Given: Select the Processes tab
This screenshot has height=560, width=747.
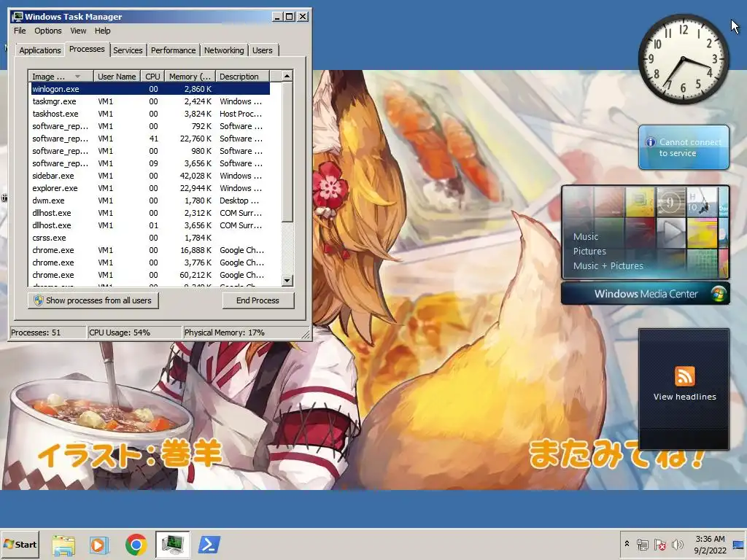Looking at the screenshot, I should (87, 49).
